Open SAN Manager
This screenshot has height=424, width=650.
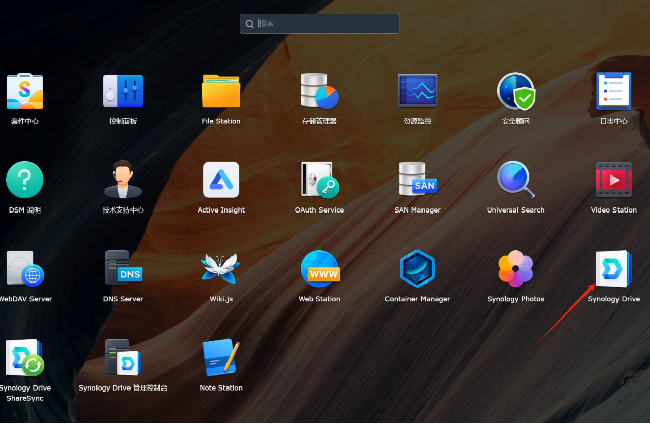[x=417, y=180]
